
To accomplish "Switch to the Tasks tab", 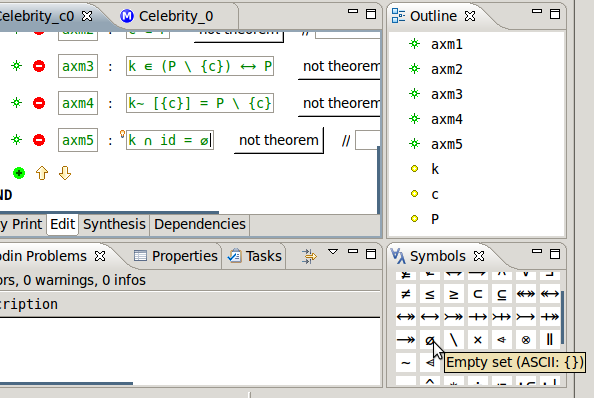I will tap(255, 256).
